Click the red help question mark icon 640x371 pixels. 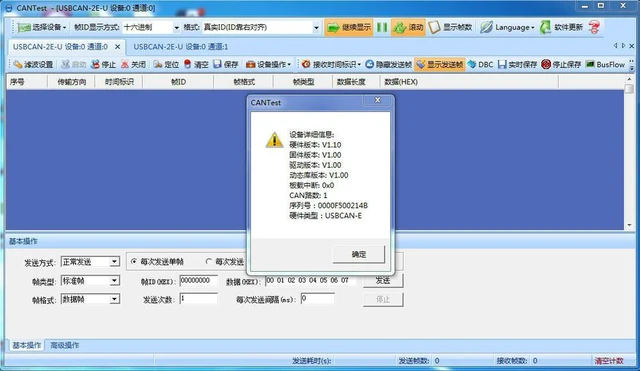pyautogui.click(x=594, y=27)
